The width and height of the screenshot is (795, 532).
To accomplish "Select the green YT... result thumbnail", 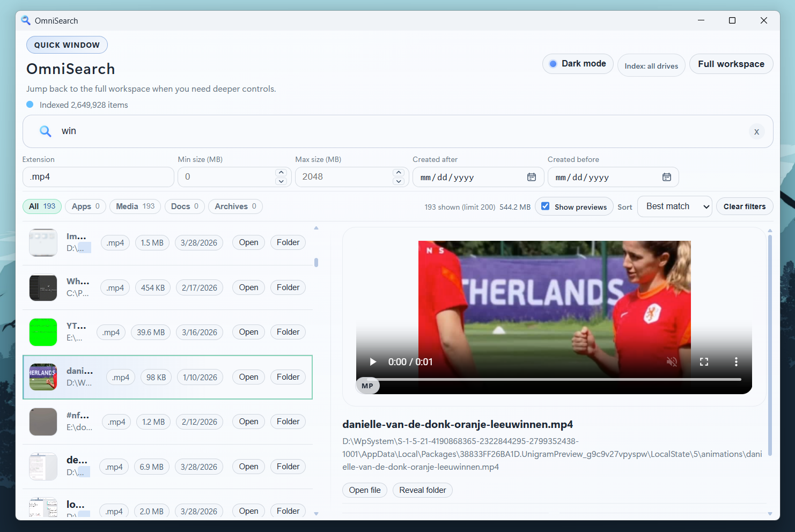I will coord(43,332).
